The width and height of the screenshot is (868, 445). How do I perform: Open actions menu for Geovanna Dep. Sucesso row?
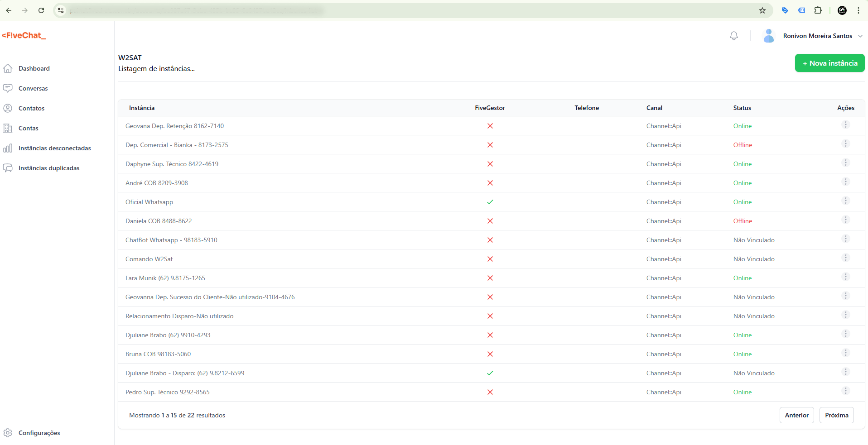pos(845,296)
